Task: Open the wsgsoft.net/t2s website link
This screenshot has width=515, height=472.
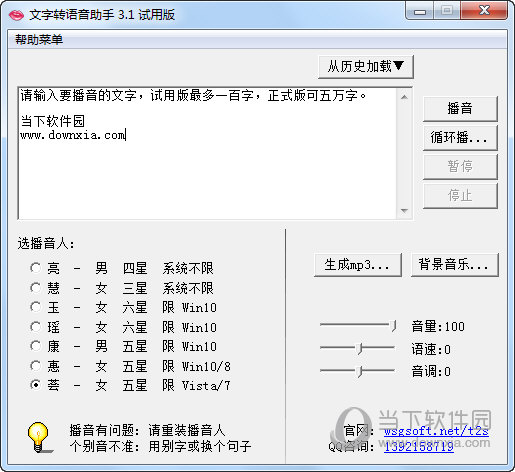Action: [x=436, y=431]
